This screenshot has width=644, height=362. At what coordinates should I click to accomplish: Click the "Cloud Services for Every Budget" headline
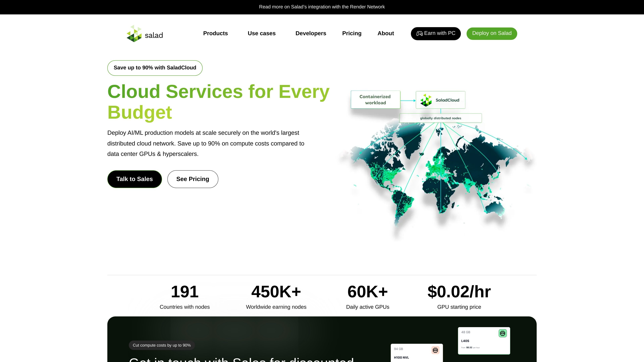219,102
